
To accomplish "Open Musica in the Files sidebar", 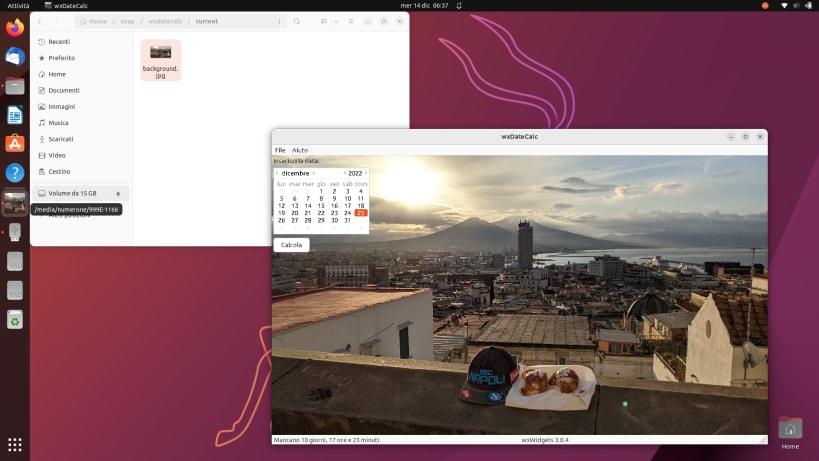I will (81, 123).
